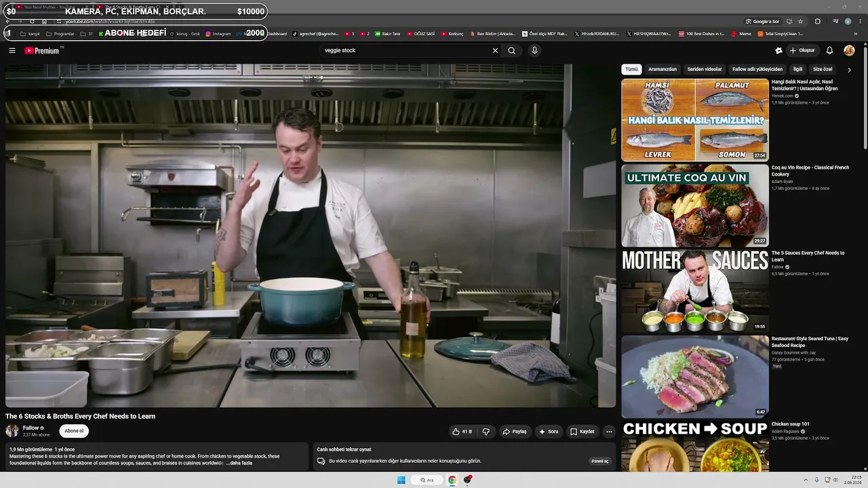Image resolution: width=868 pixels, height=488 pixels.
Task: Open the Korkunç bookmark
Action: click(x=452, y=34)
